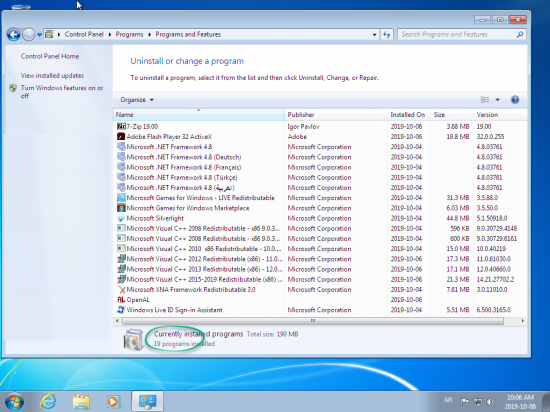This screenshot has width=550, height=412.
Task: Click the Visual C++ 2010 Redistributable icon
Action: pos(121,249)
